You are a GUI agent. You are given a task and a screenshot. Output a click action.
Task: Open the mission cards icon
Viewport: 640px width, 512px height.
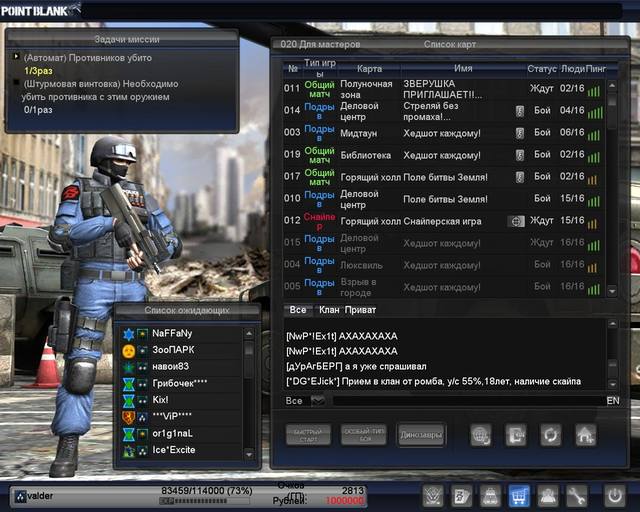click(462, 496)
